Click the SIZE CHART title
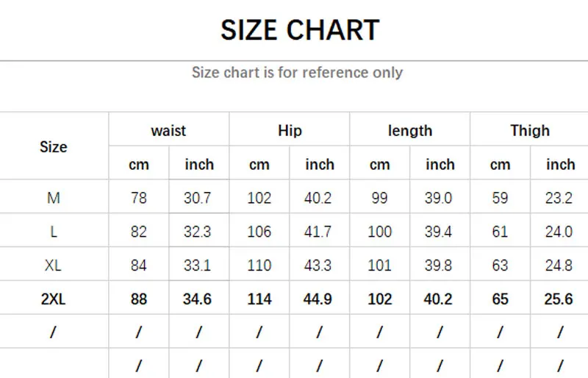Viewport: 588px width, 378px height. pos(300,30)
